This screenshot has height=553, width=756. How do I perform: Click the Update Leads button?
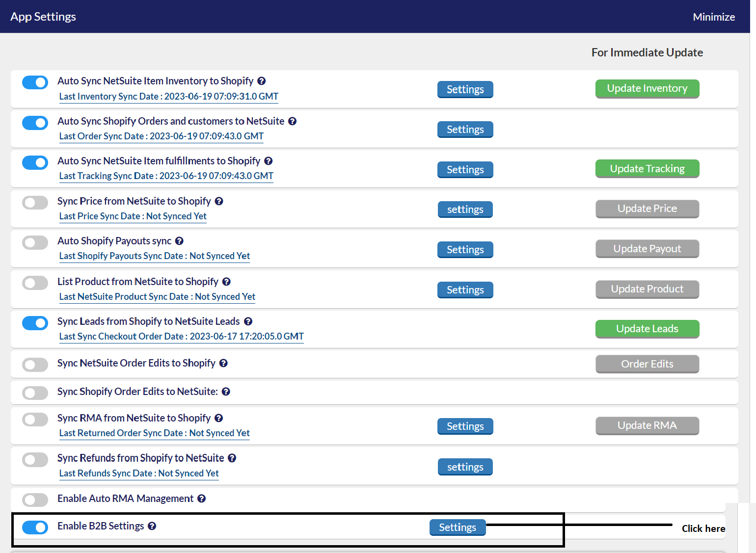(x=647, y=329)
